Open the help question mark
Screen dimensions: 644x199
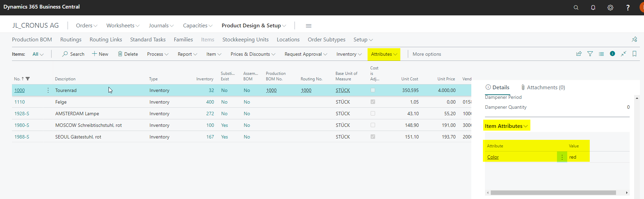tap(628, 8)
